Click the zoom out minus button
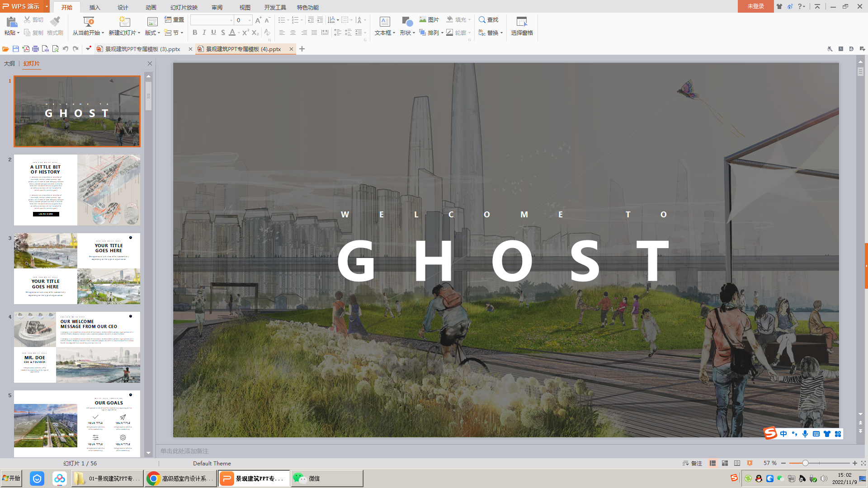Screen dimensions: 868x488 tap(783, 463)
